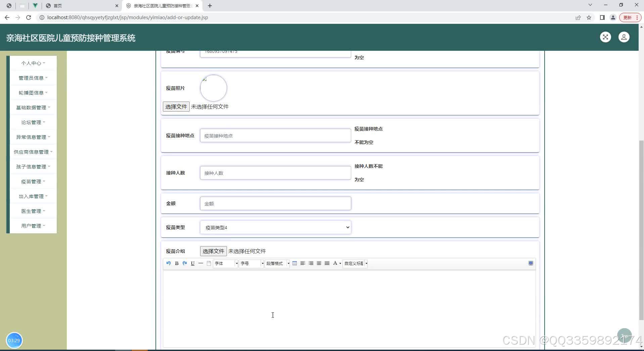Toggle bold formatting in the editor

pyautogui.click(x=177, y=263)
